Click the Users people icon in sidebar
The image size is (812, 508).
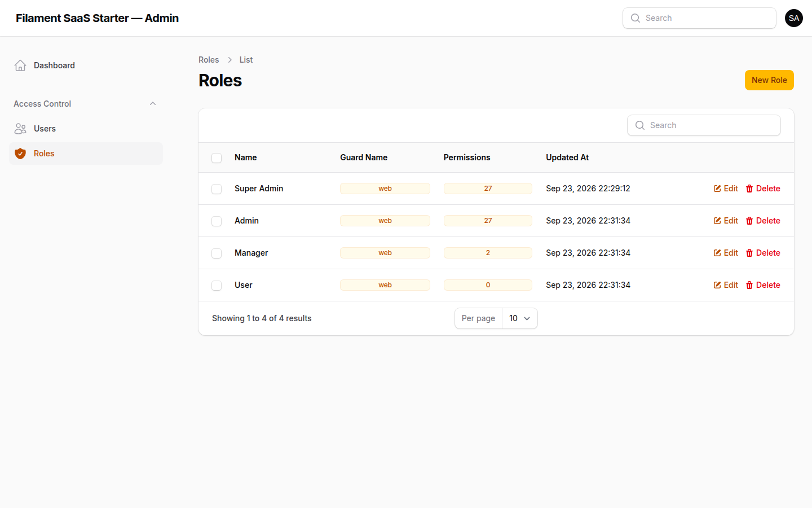(x=20, y=129)
